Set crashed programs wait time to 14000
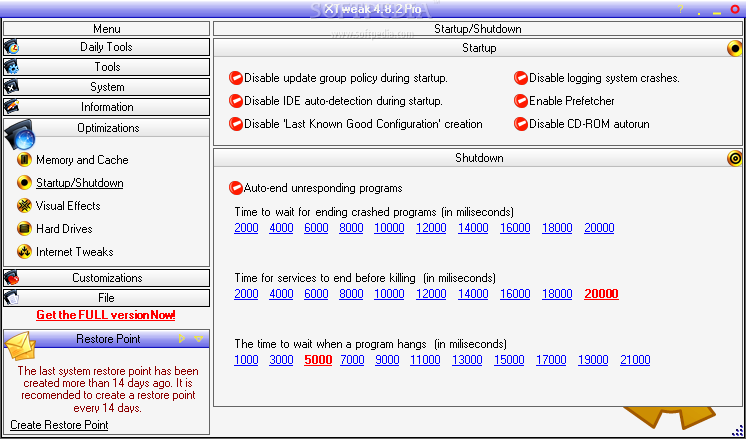This screenshot has height=439, width=746. 473,228
